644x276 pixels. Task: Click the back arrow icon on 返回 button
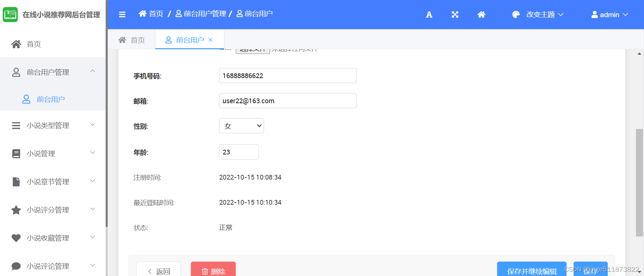(x=150, y=271)
